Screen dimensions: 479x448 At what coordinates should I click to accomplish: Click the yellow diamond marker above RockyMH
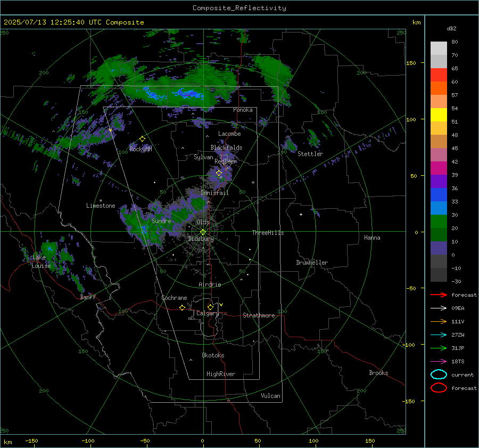[142, 139]
